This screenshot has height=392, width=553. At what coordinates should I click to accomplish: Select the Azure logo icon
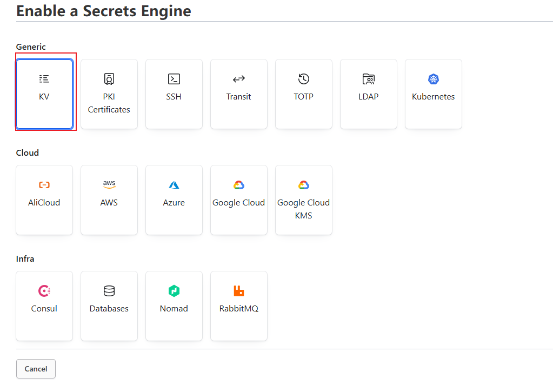coord(174,185)
